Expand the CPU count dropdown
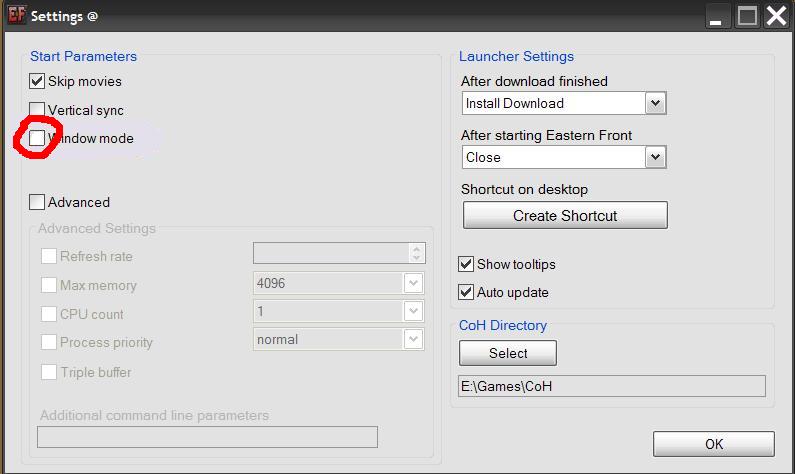The image size is (795, 474). (x=413, y=311)
